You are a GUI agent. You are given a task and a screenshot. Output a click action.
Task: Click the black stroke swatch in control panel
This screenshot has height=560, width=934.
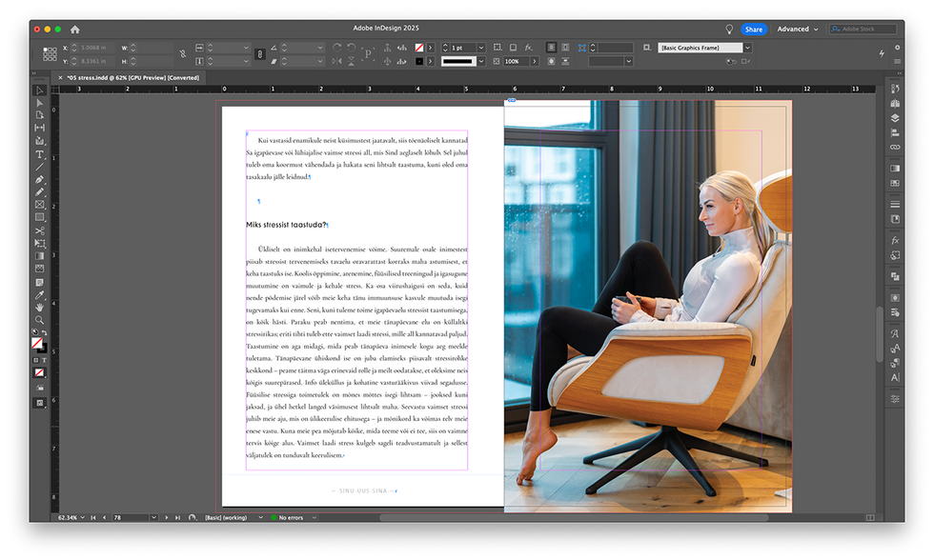click(x=419, y=61)
